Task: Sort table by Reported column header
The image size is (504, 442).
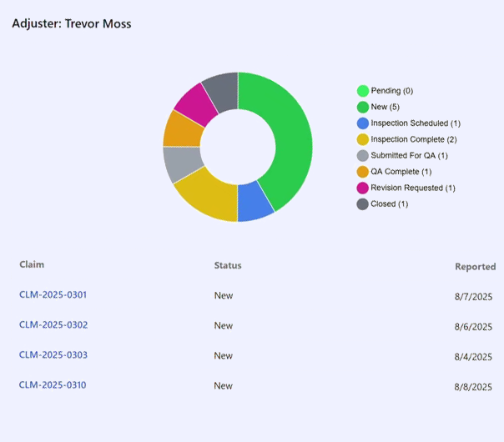Action: (x=475, y=267)
